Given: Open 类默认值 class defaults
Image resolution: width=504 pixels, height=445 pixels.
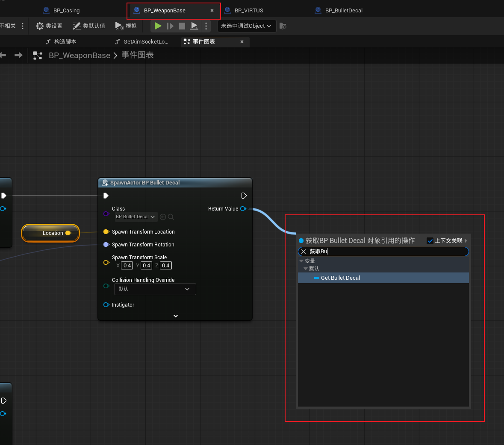Looking at the screenshot, I should (x=89, y=26).
